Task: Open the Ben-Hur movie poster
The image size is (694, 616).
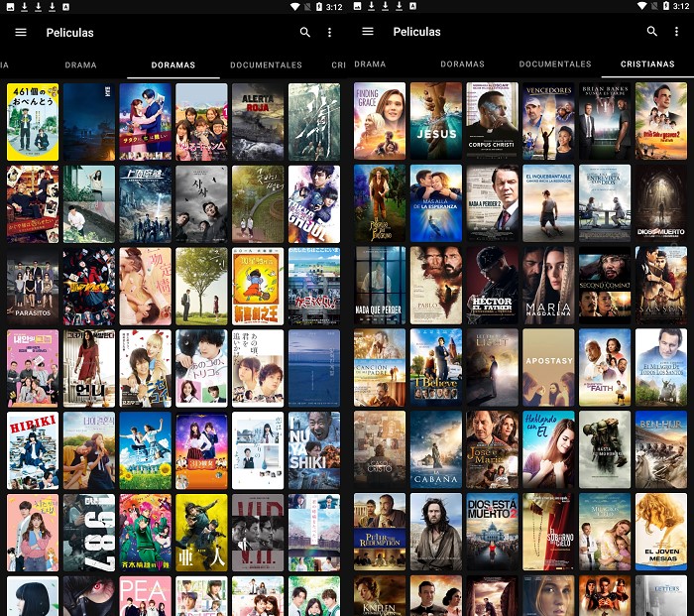Action: pos(661,449)
